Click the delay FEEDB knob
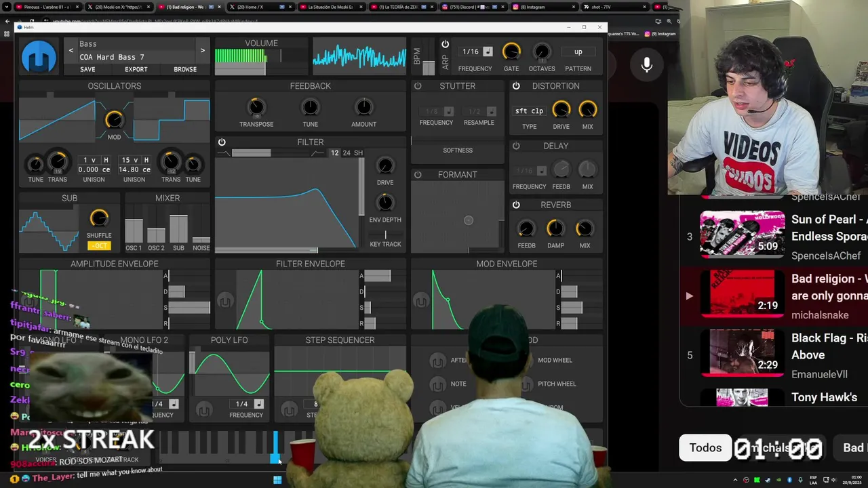The width and height of the screenshot is (868, 488). (561, 169)
